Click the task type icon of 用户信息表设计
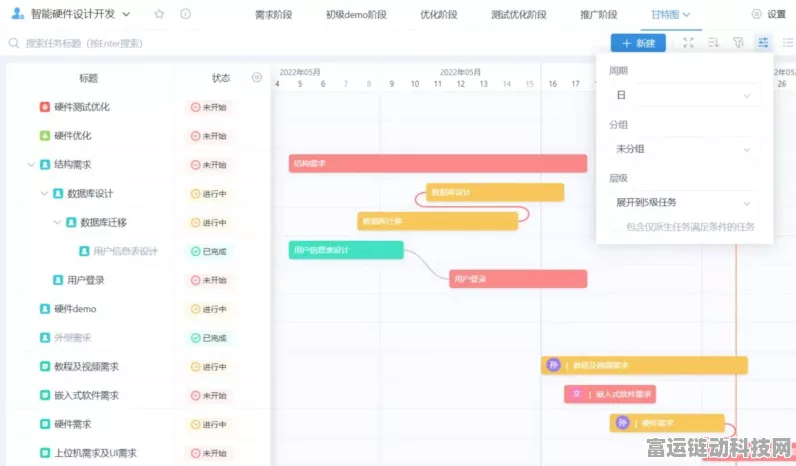This screenshot has width=796, height=466. pyautogui.click(x=84, y=251)
